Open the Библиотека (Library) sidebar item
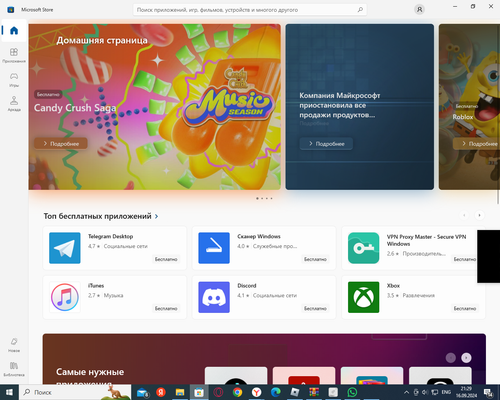This screenshot has width=500, height=400. coord(14,369)
